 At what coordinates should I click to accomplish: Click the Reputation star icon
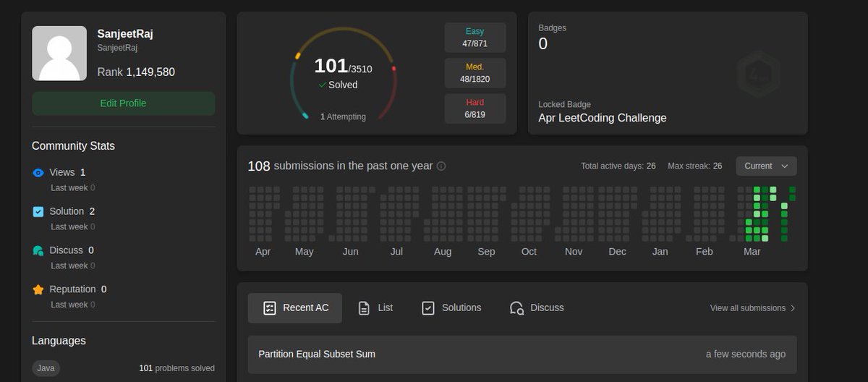click(x=38, y=289)
